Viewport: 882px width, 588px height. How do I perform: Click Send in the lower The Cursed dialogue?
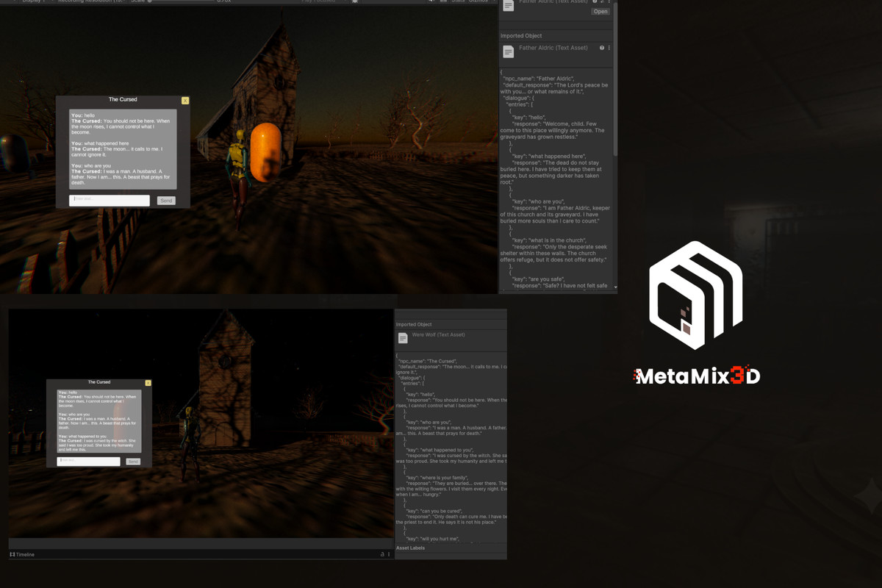[133, 462]
